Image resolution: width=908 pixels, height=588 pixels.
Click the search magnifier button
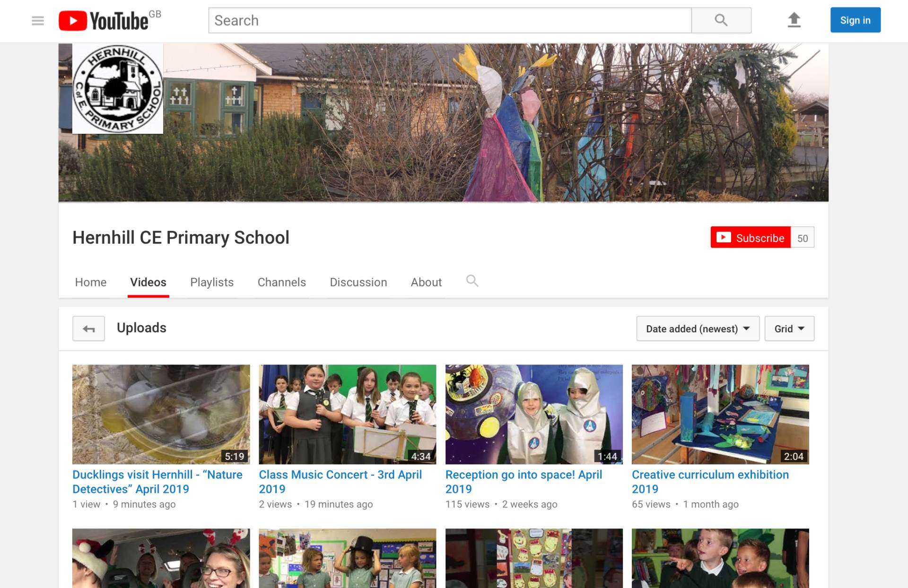point(721,20)
